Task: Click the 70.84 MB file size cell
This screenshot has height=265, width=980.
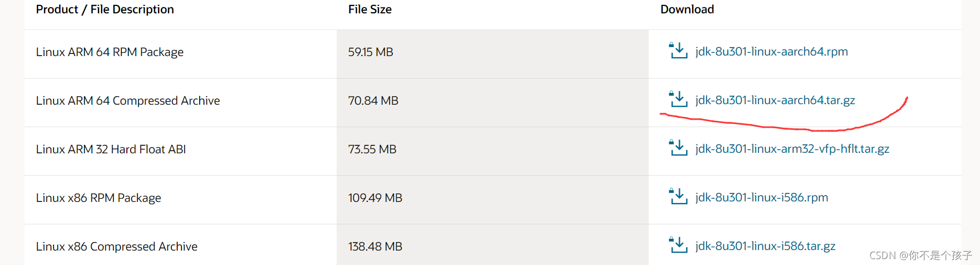Action: pos(373,101)
